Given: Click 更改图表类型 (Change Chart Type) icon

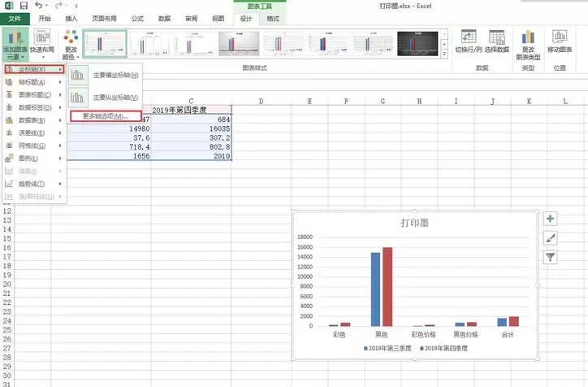Looking at the screenshot, I should click(529, 44).
